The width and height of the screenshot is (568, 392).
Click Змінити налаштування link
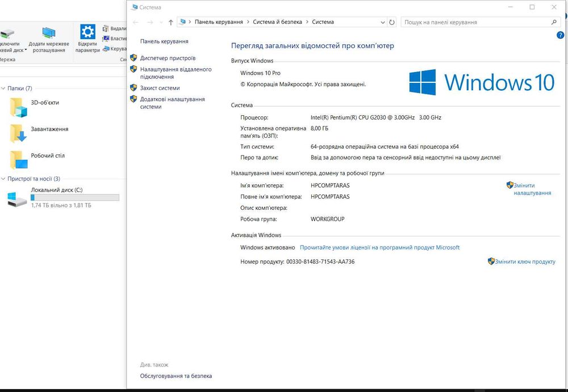pos(532,189)
